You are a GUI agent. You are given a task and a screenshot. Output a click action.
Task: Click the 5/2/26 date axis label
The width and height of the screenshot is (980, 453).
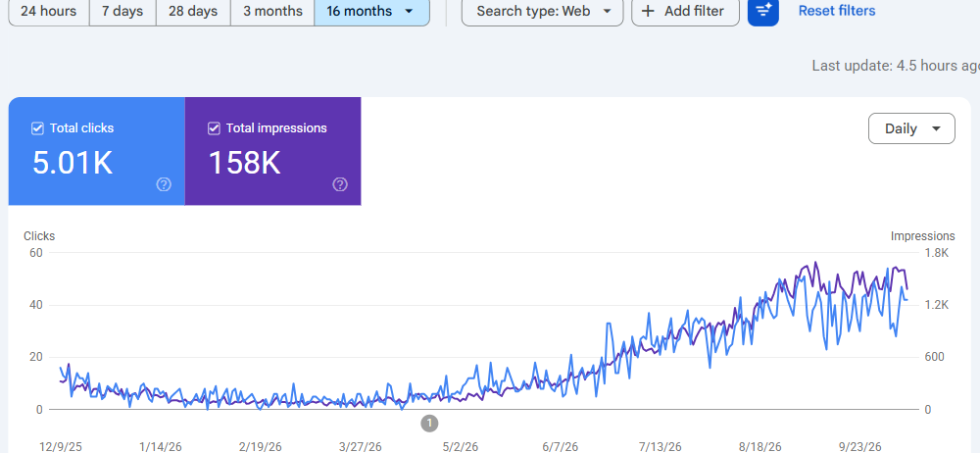[460, 447]
